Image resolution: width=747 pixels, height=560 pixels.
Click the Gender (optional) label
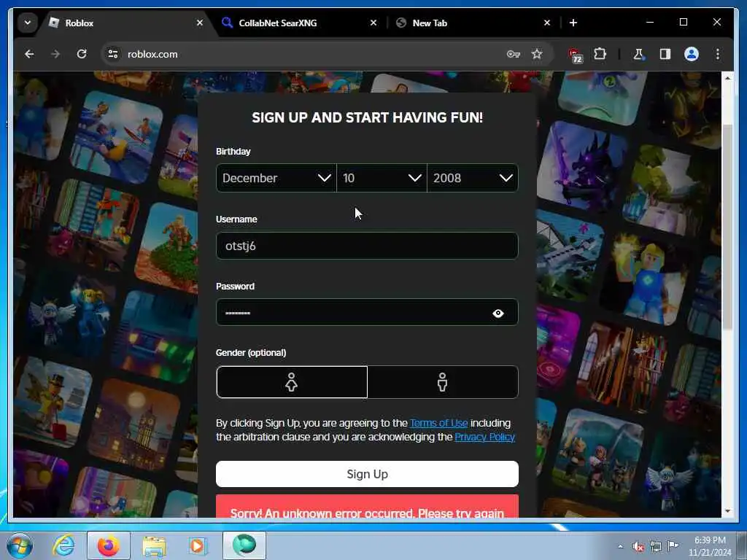[x=251, y=353]
